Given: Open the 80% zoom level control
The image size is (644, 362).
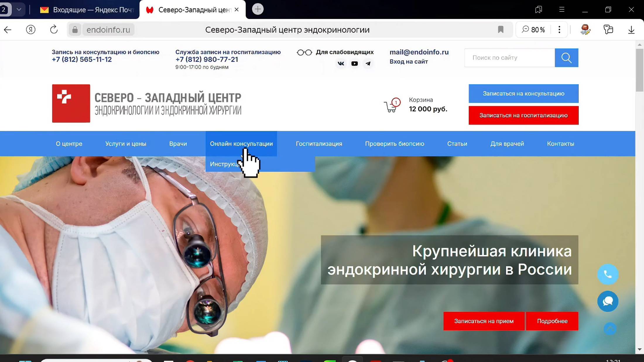Looking at the screenshot, I should pos(535,30).
